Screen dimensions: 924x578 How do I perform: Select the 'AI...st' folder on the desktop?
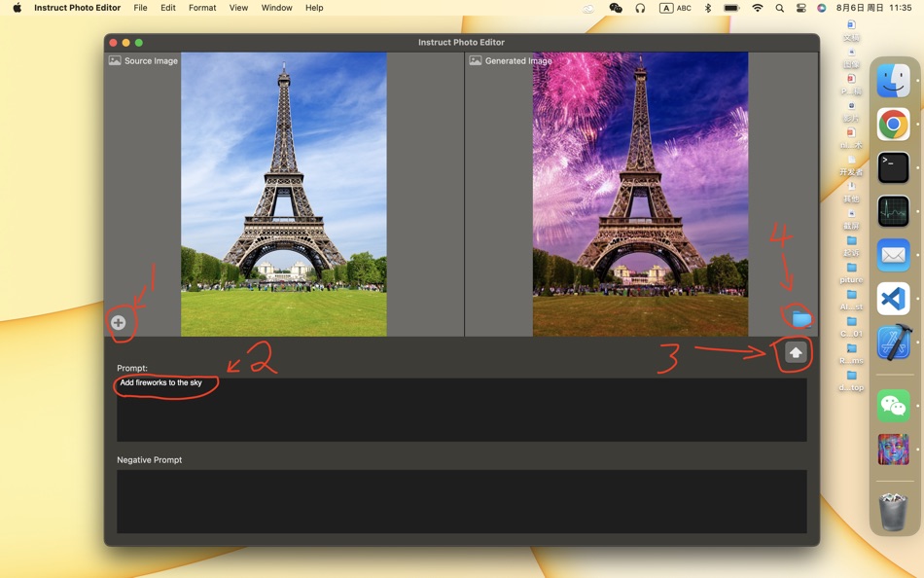[x=851, y=301]
